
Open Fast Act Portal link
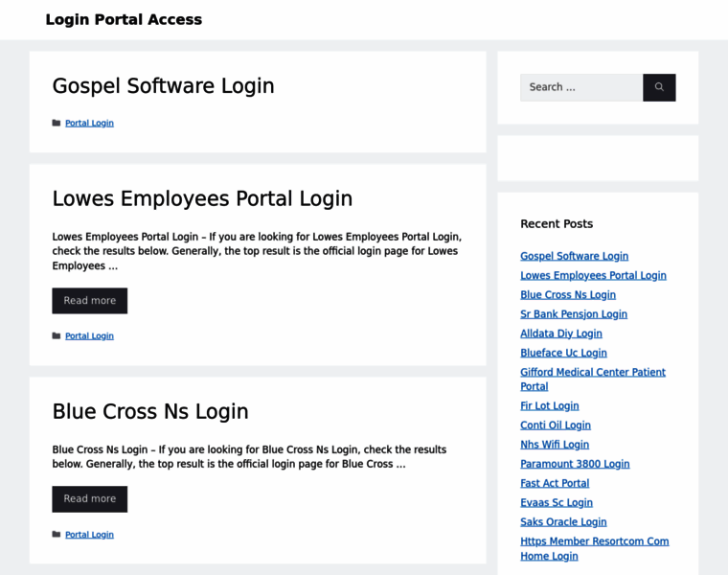[x=555, y=484]
